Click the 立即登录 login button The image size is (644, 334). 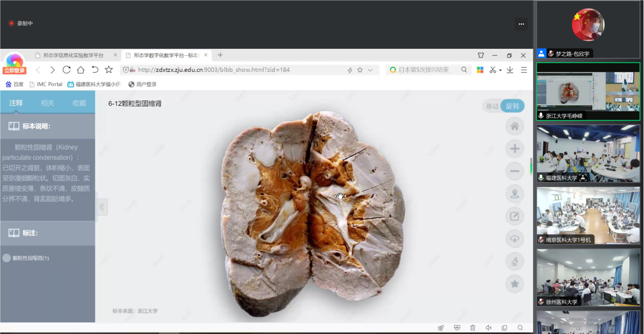(x=14, y=71)
